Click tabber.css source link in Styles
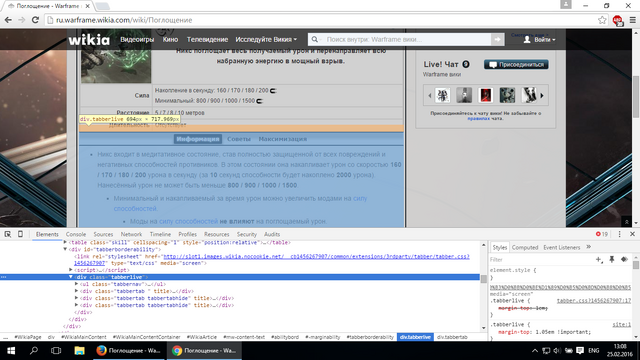 point(593,300)
